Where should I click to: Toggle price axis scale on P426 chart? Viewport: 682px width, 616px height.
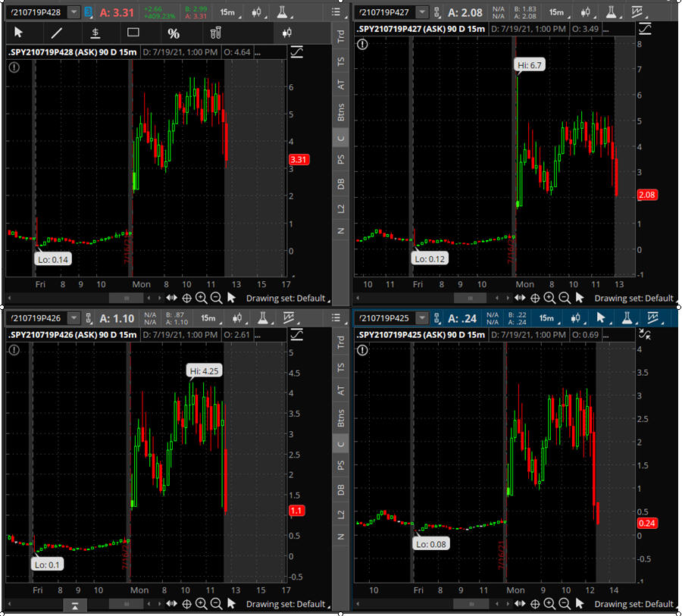296,335
